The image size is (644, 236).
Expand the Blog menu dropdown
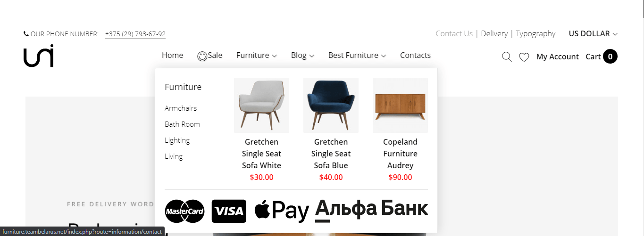coord(302,56)
